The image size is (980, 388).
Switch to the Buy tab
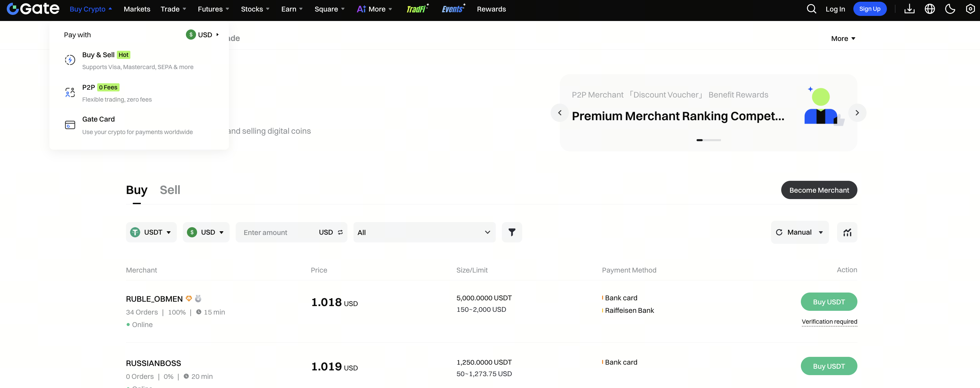136,190
